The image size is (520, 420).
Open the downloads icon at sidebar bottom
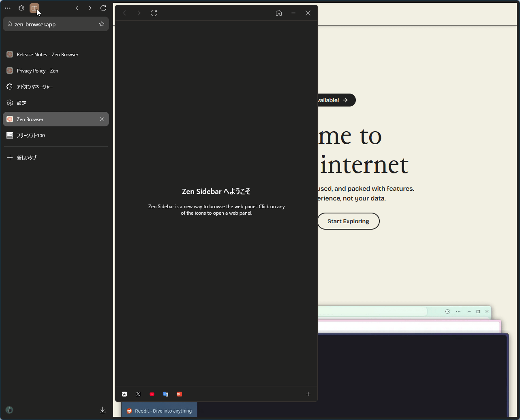[x=103, y=410]
